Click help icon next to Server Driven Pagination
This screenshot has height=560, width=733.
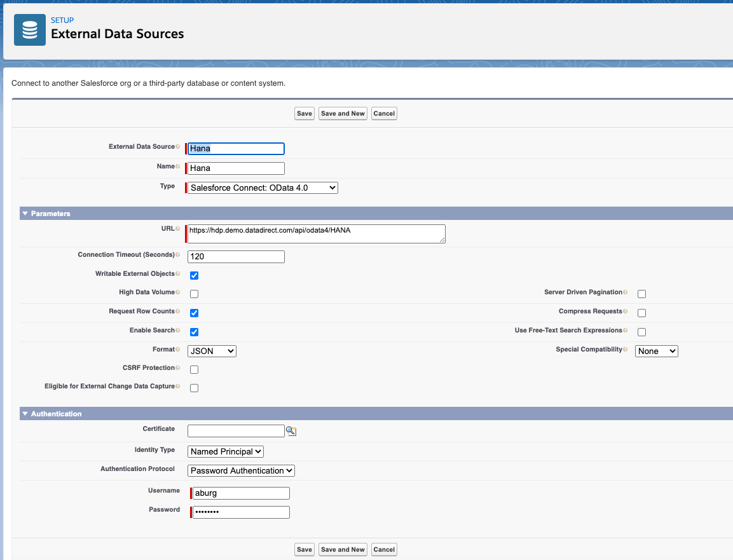click(x=626, y=292)
